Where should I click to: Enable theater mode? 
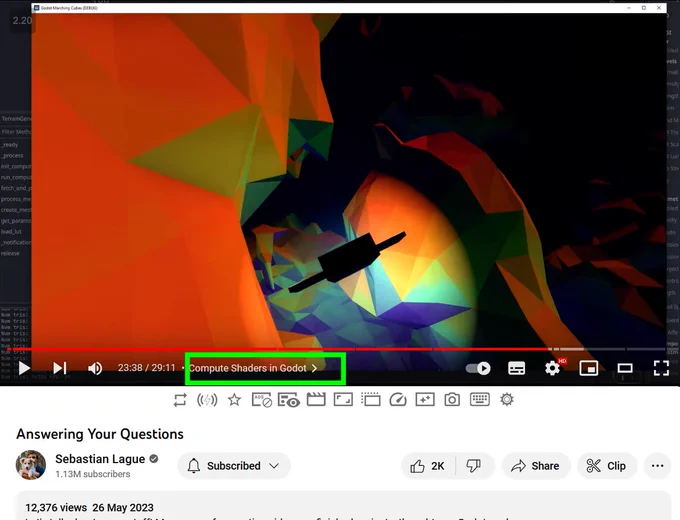coord(625,368)
